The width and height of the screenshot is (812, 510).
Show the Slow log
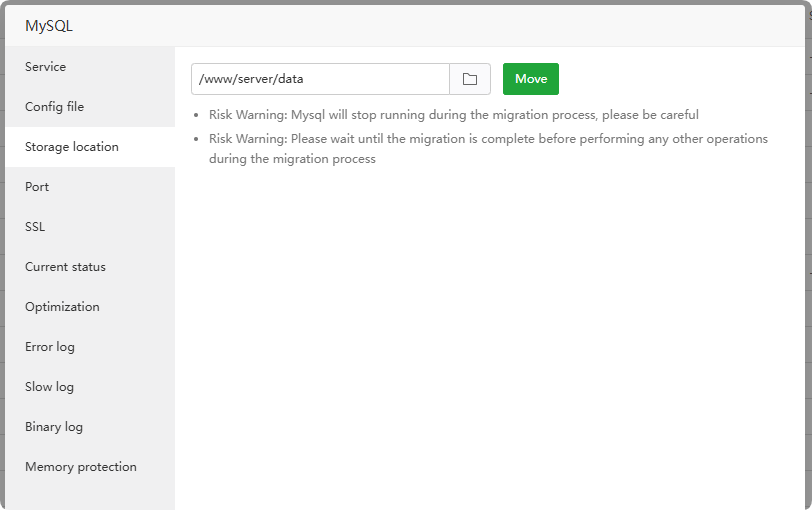(49, 387)
